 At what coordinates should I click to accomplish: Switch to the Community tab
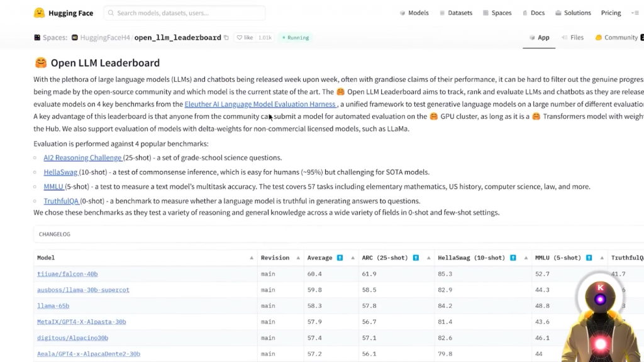[x=616, y=38]
